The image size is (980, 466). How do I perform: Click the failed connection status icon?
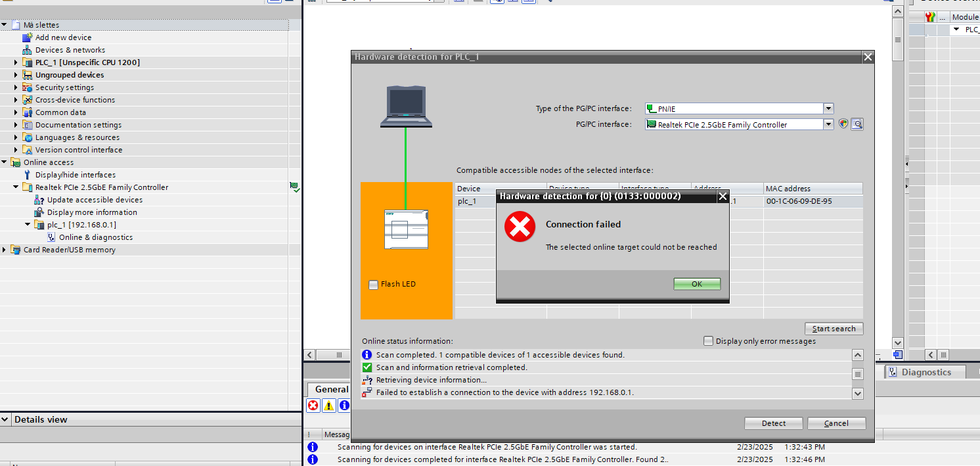(367, 392)
